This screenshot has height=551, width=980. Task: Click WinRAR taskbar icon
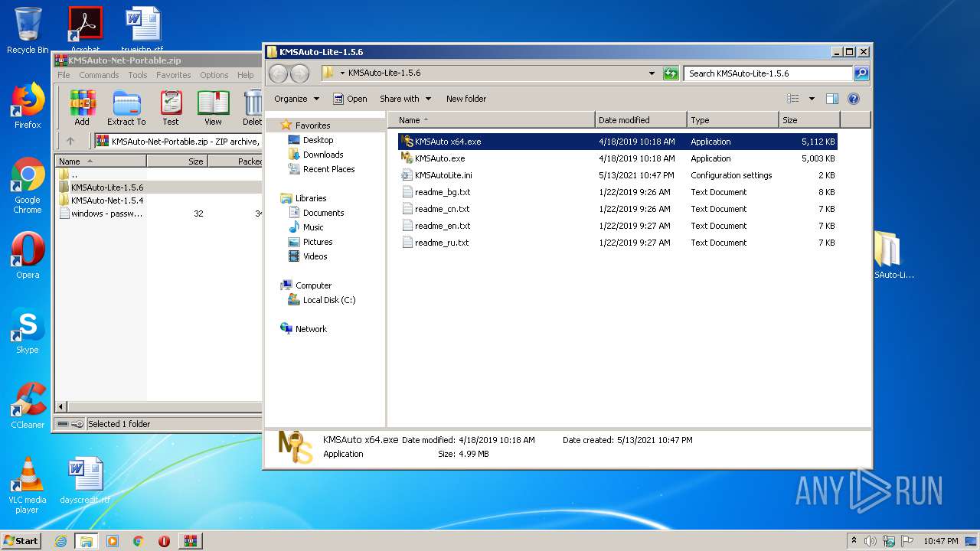tap(190, 540)
